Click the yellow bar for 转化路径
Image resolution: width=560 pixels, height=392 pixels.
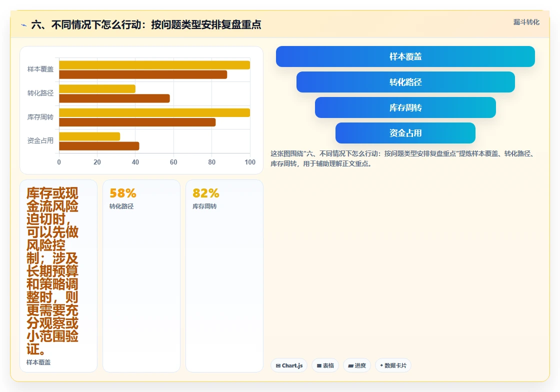point(97,89)
